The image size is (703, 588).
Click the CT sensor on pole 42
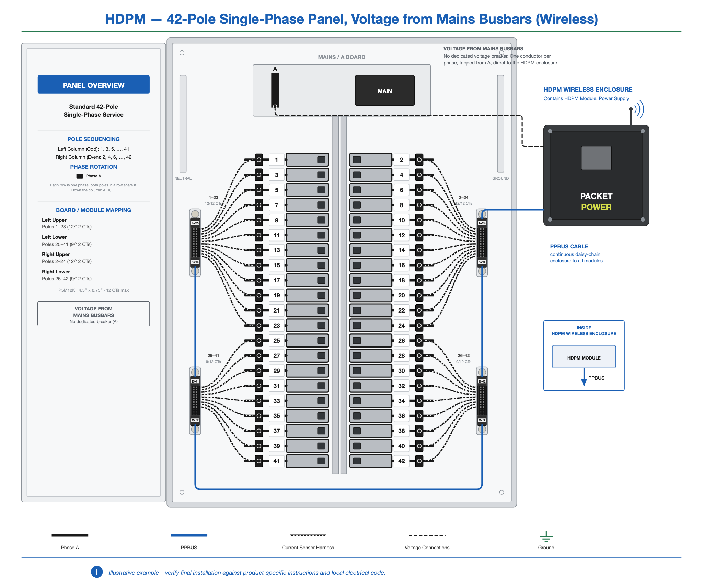tap(419, 461)
